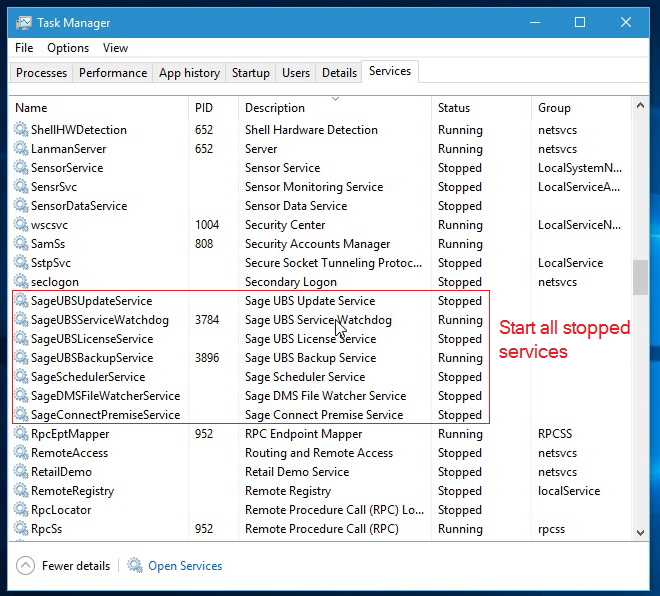This screenshot has height=596, width=660.
Task: Click the gear icon beside RpcSs
Action: click(21, 528)
